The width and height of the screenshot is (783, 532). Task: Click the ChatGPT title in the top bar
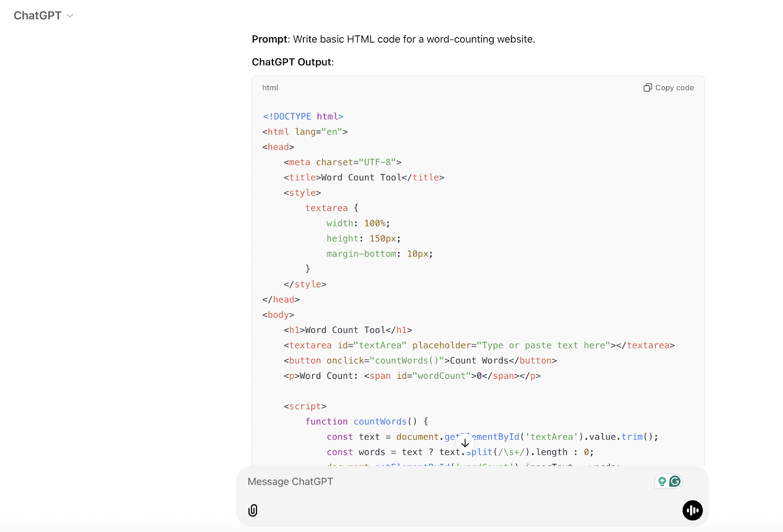[x=37, y=15]
